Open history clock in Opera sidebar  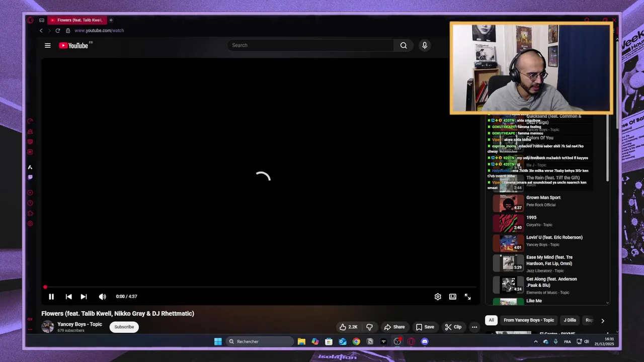[30, 203]
